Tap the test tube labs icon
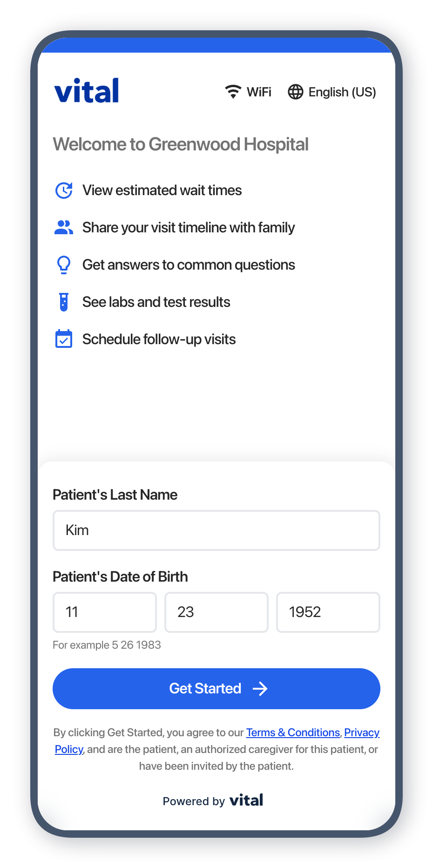Viewport: 433px width, 868px height. tap(64, 302)
